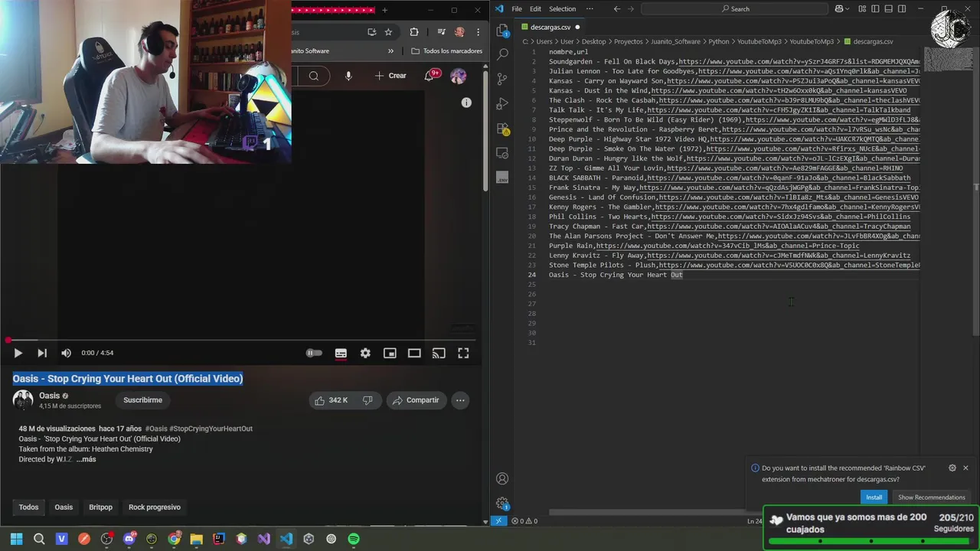Search YouTube by voice microphone
Viewport: 980px width, 551px height.
[348, 76]
